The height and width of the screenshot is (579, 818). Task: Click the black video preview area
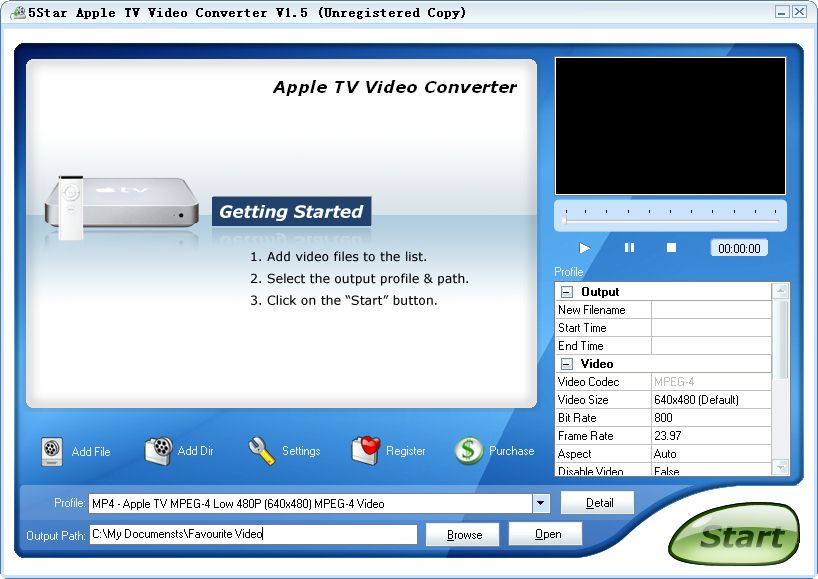coord(670,126)
